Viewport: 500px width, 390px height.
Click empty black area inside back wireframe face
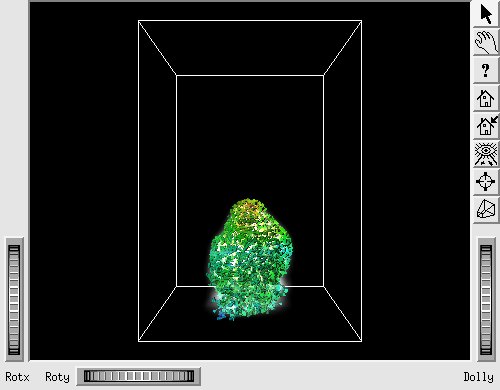click(x=250, y=133)
